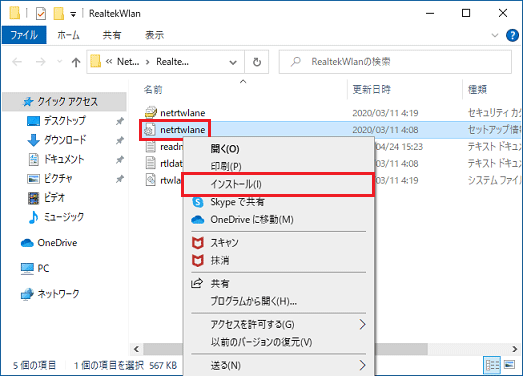The height and width of the screenshot is (376, 523).
Task: Expand the address bar history dropdown
Action: 233,62
